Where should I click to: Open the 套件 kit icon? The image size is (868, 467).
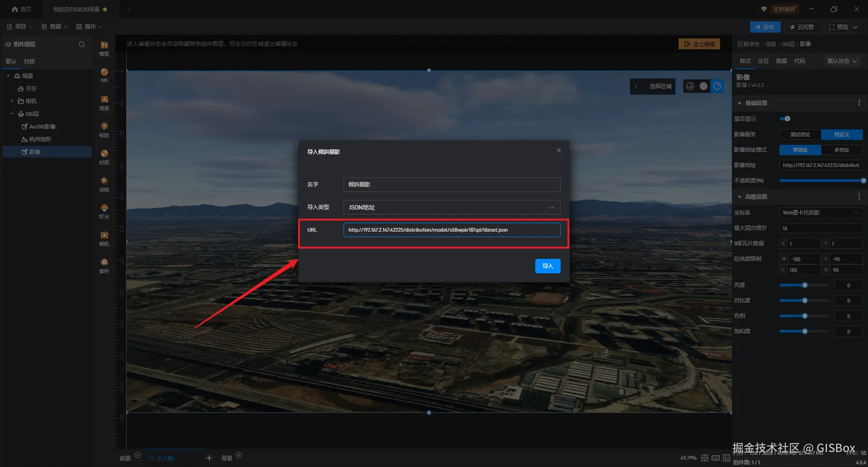tap(104, 265)
